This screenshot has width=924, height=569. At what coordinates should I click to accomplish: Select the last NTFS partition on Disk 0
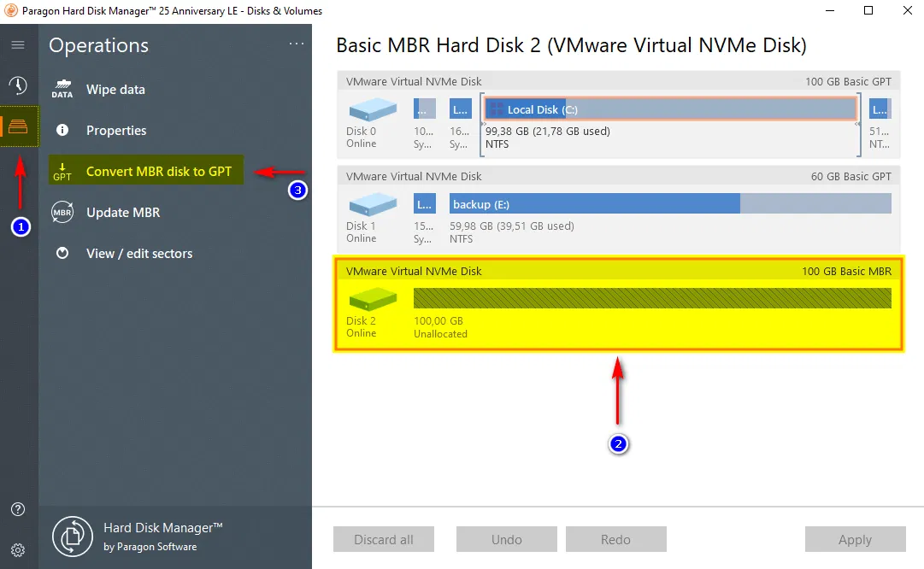[x=880, y=109]
